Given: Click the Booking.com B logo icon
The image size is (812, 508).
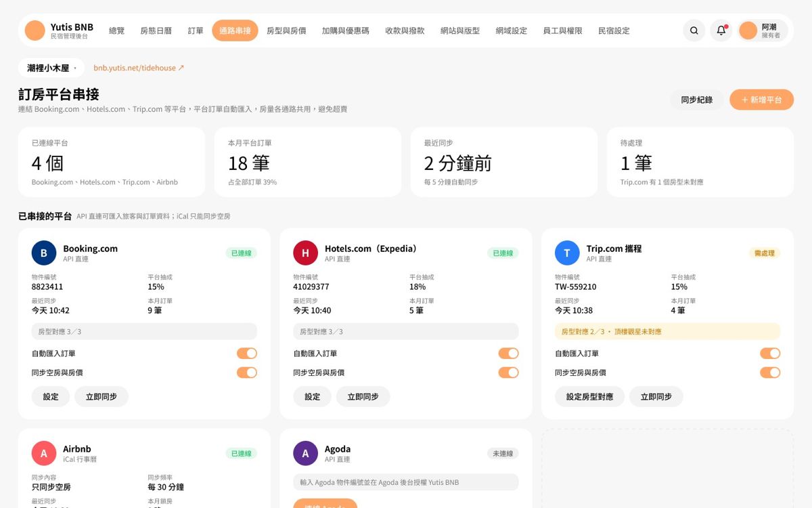Looking at the screenshot, I should click(x=44, y=253).
